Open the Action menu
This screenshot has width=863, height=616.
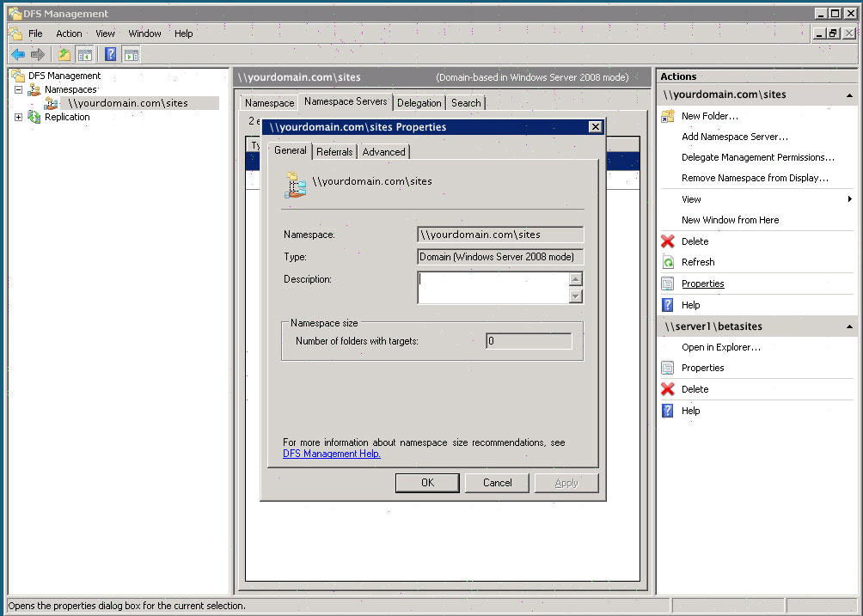(69, 34)
